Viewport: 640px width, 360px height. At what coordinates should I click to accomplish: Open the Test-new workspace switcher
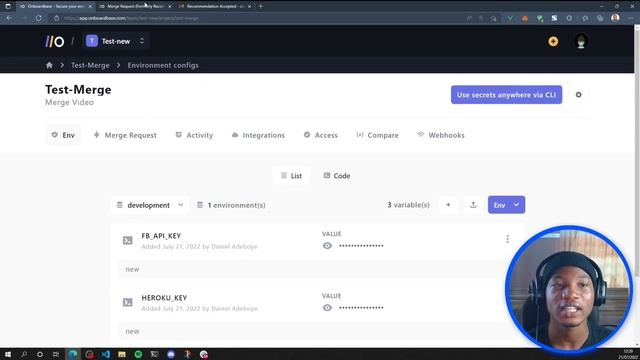coord(116,41)
